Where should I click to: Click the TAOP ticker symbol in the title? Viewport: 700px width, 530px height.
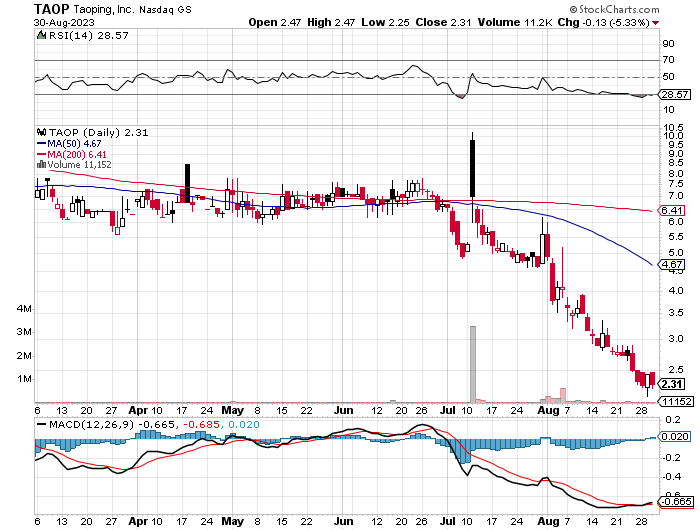[52, 9]
